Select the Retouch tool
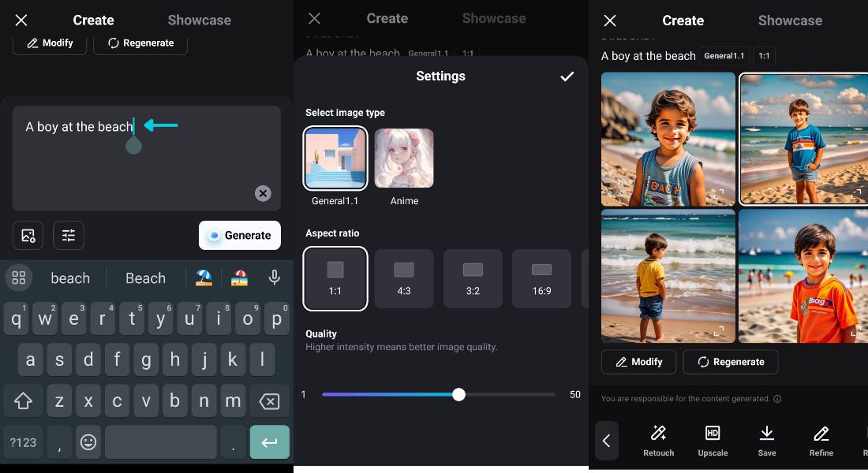This screenshot has width=868, height=473. tap(659, 441)
